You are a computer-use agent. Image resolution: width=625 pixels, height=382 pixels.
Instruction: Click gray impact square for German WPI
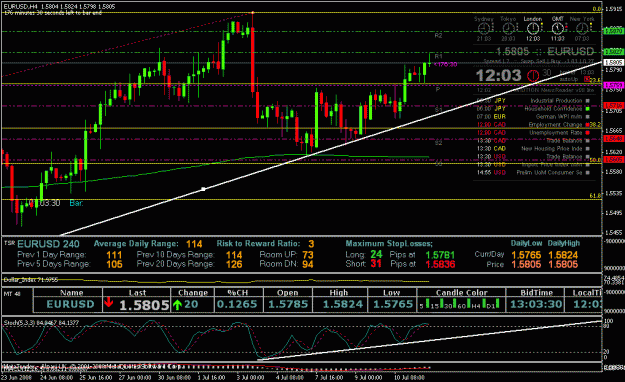[587, 117]
